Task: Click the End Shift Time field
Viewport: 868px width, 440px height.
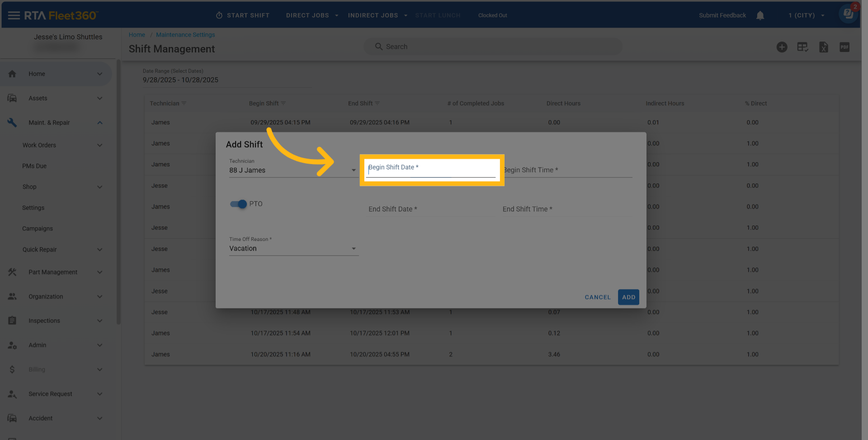Action: pyautogui.click(x=566, y=209)
